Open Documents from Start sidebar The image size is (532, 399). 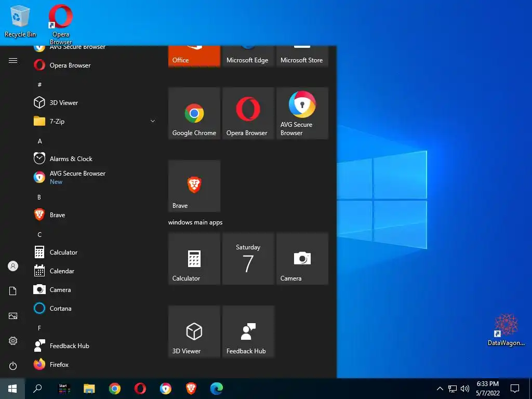13,291
